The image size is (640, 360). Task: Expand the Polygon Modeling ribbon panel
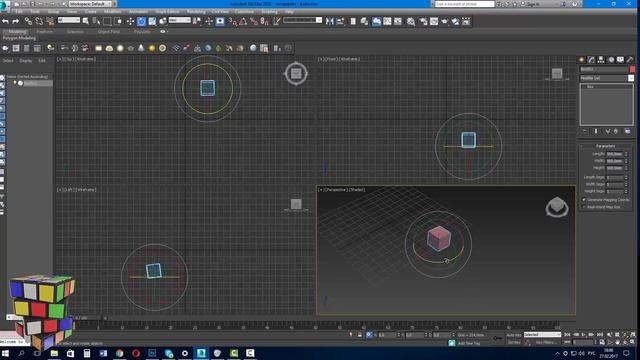19,38
